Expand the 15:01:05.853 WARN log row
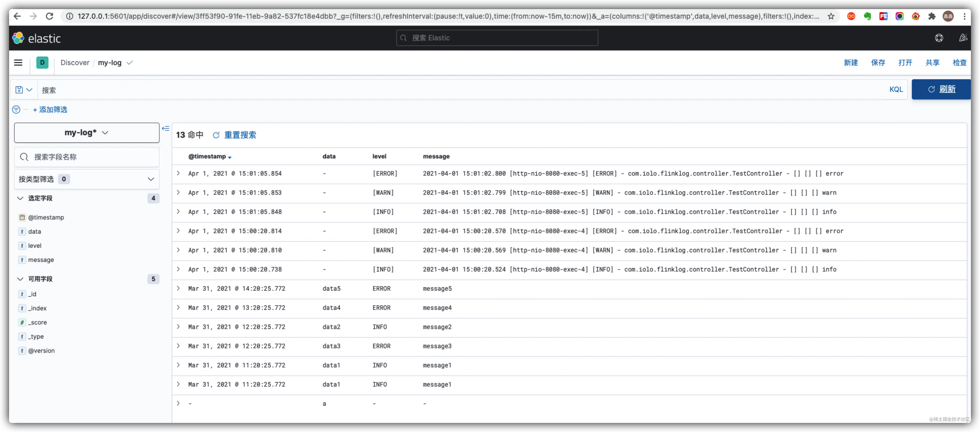Screen dimensions: 980x432 tap(178, 193)
